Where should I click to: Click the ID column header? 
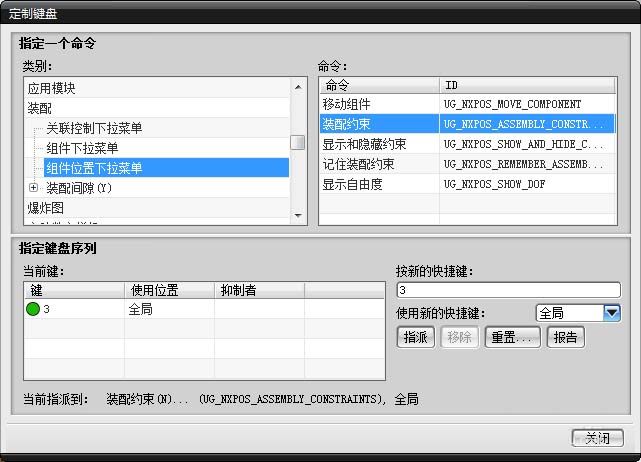tap(527, 85)
